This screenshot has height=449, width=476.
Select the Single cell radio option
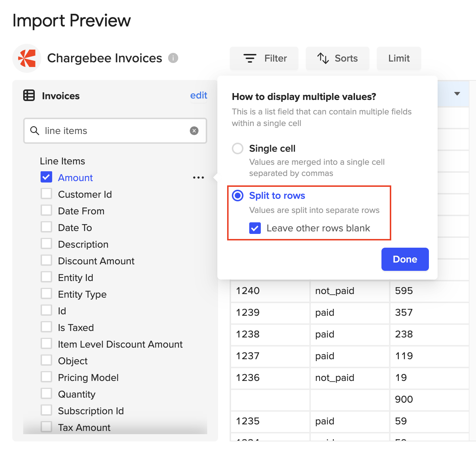coord(238,148)
